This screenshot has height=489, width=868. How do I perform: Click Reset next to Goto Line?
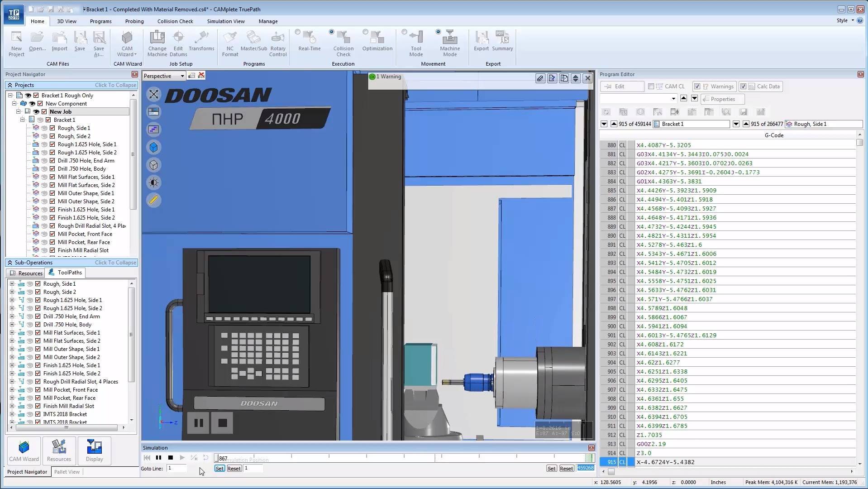(x=234, y=469)
